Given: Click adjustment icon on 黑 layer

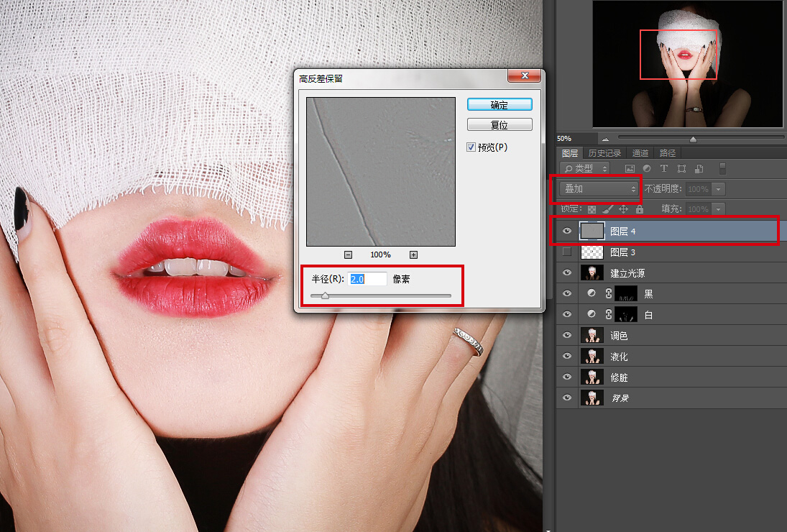Looking at the screenshot, I should click(x=592, y=293).
